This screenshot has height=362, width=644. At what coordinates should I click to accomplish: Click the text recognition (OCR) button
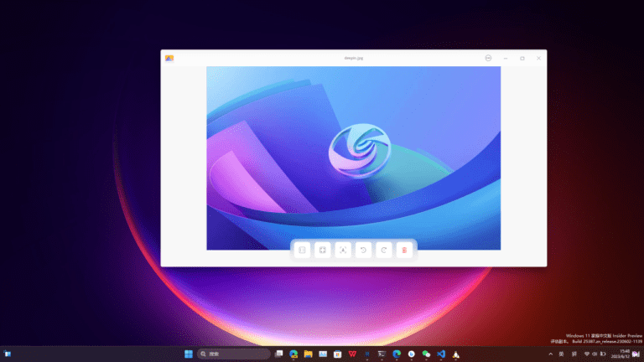(x=343, y=250)
